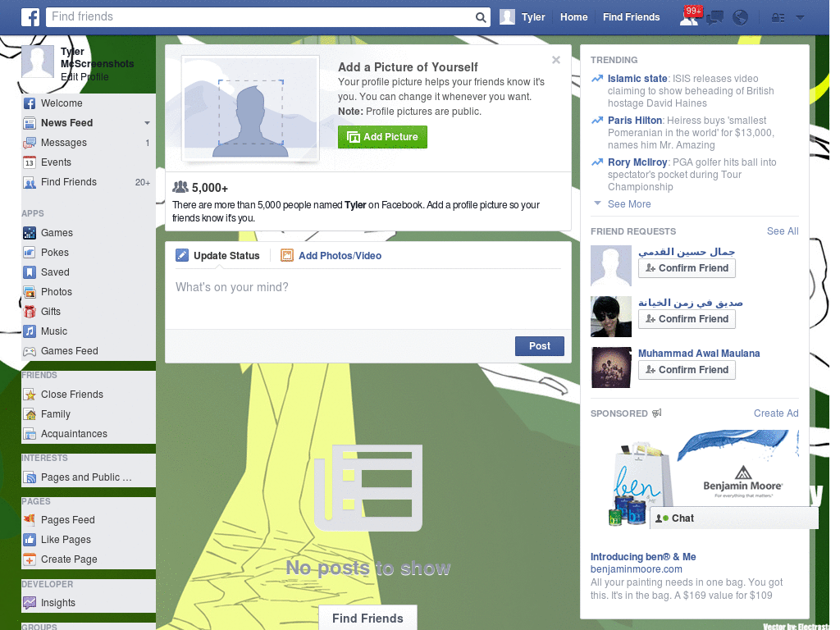840x630 pixels.
Task: Expand News Feed sort options arrow
Action: coord(147,123)
